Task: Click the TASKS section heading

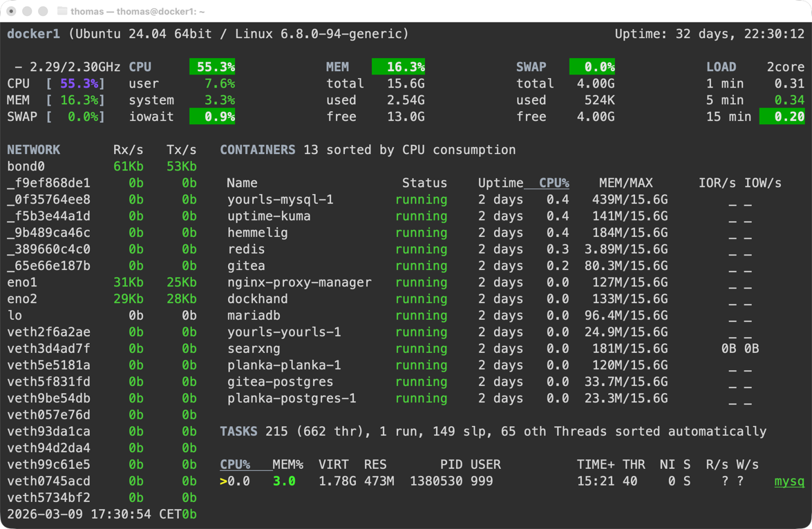Action: pyautogui.click(x=238, y=432)
